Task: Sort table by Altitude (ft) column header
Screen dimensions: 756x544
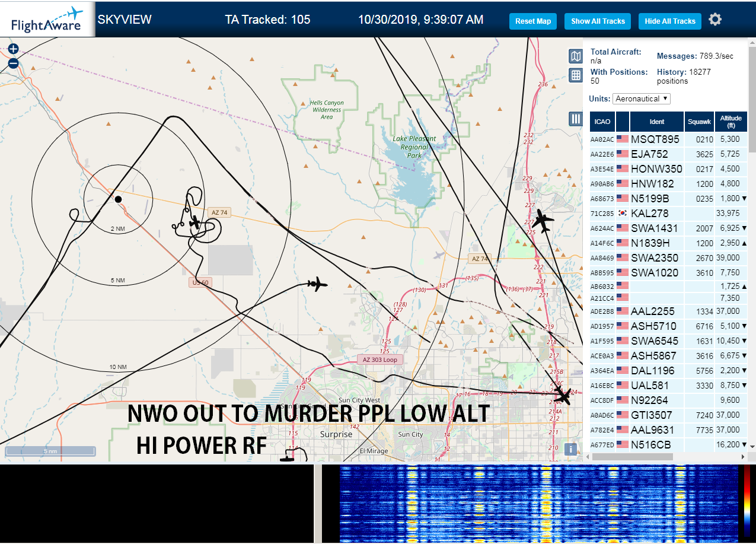Action: click(x=731, y=121)
